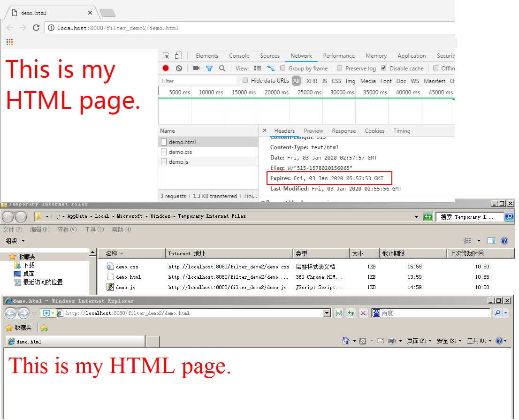Show the overview waterfall view icon
Screen dimensions: 519x420
[x=271, y=68]
